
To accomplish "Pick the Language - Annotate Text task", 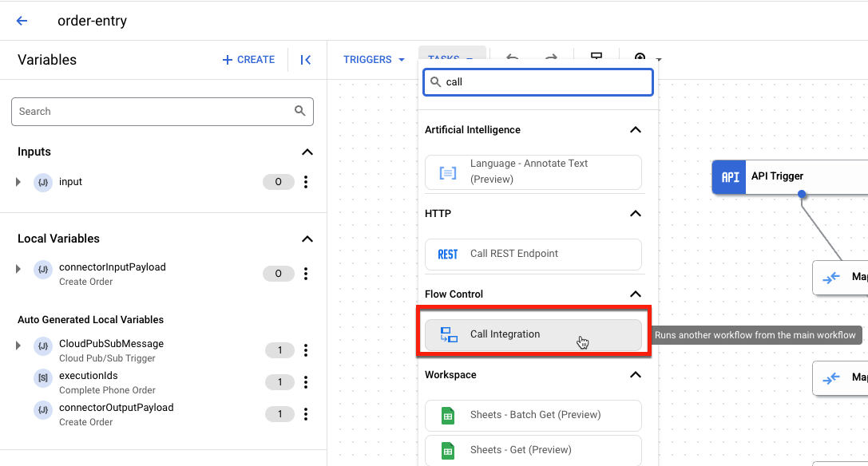I will [x=533, y=172].
